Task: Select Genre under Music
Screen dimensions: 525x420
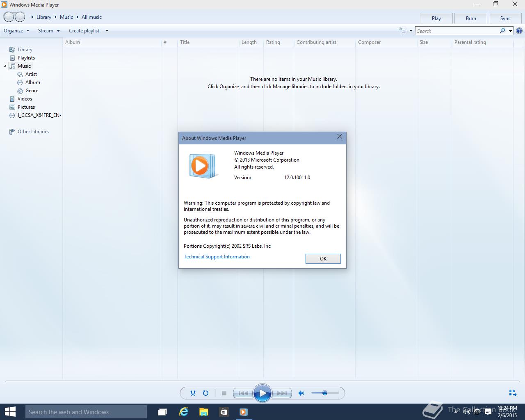Action: (28, 91)
